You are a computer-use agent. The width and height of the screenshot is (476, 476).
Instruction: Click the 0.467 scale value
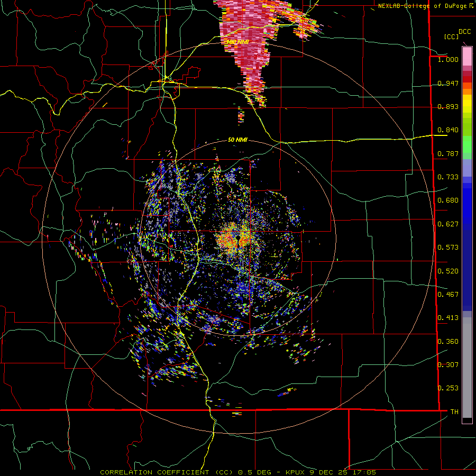(x=448, y=295)
